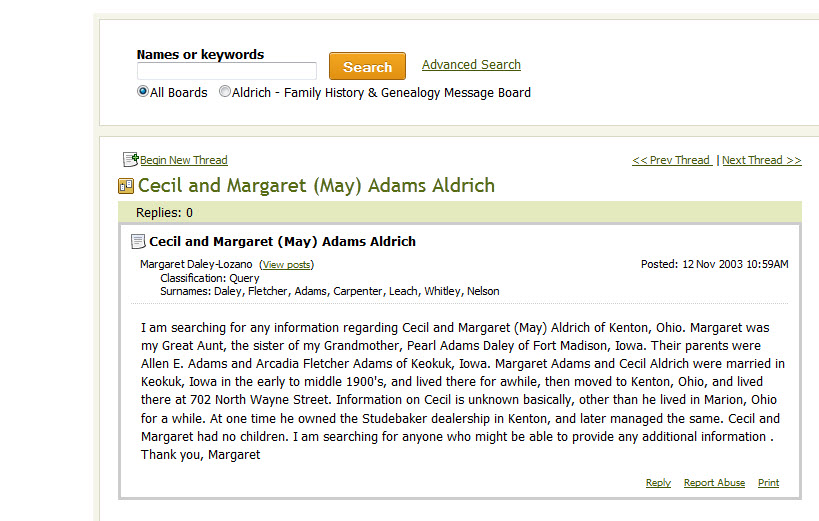Select the Aldrich message board radio button
Viewport: 819px width, 521px height.
point(225,91)
